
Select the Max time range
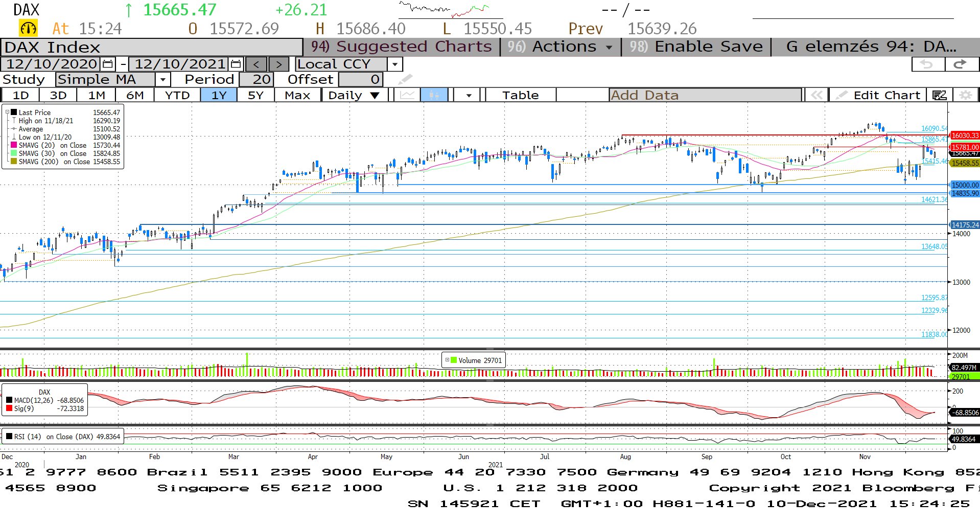297,95
